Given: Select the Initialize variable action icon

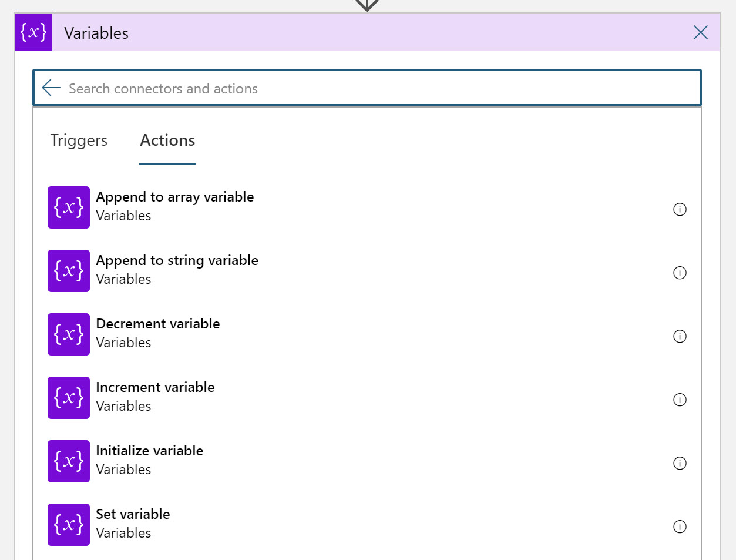Looking at the screenshot, I should pos(68,461).
